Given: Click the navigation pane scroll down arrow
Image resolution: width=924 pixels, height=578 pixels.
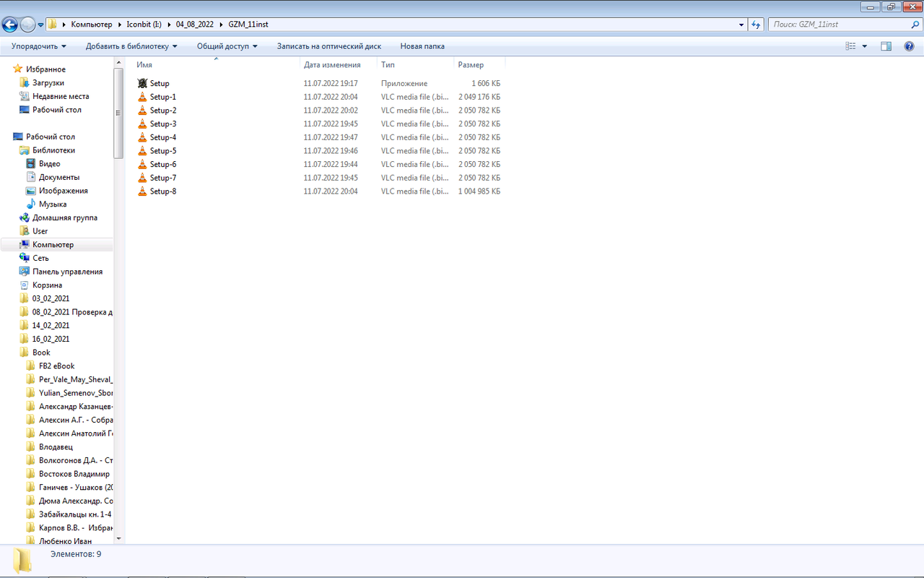Looking at the screenshot, I should click(x=119, y=539).
